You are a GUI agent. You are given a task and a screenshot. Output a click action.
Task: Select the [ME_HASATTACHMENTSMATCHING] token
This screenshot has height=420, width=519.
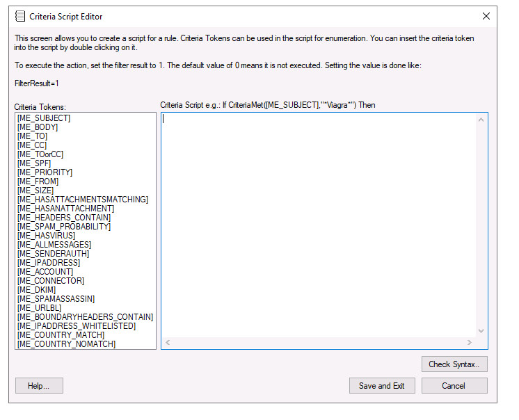pos(83,200)
